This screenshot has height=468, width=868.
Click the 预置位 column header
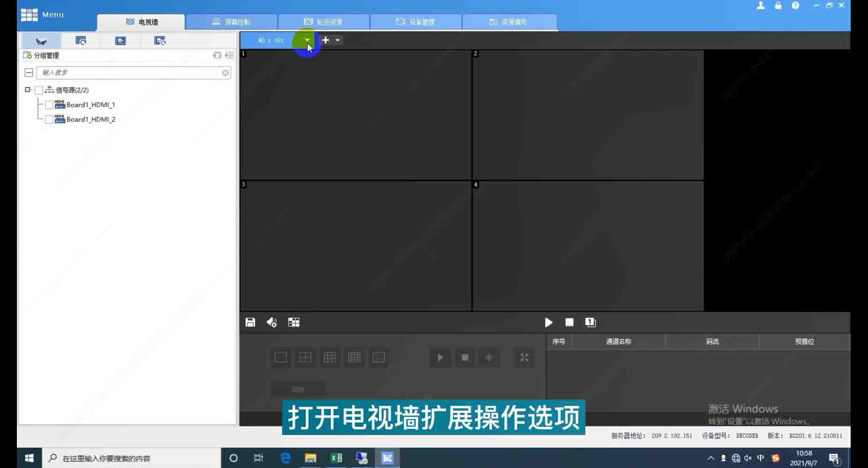pyautogui.click(x=805, y=341)
